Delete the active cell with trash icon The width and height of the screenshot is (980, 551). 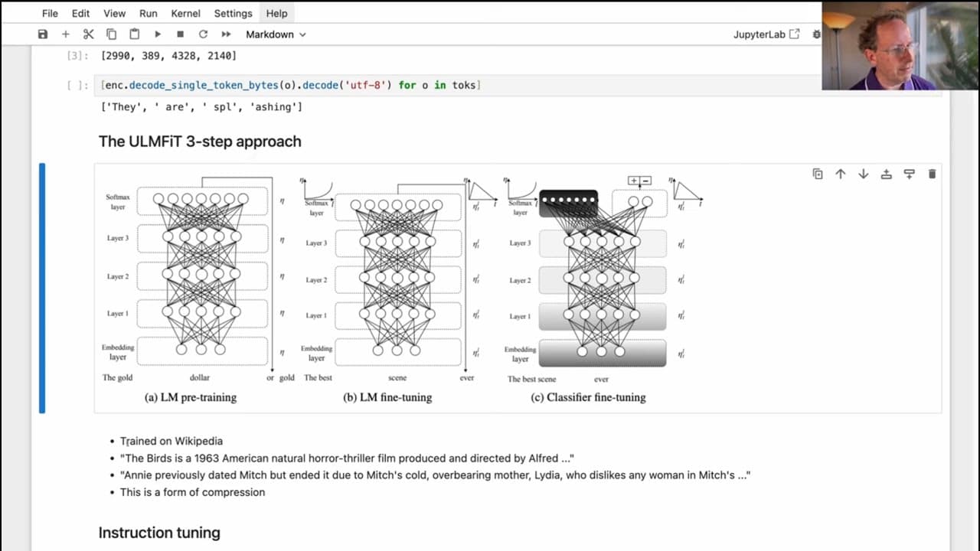pyautogui.click(x=932, y=174)
